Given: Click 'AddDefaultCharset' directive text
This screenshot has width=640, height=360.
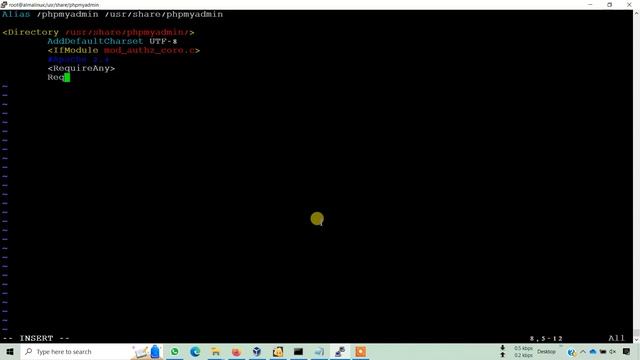Looking at the screenshot, I should (95, 41).
